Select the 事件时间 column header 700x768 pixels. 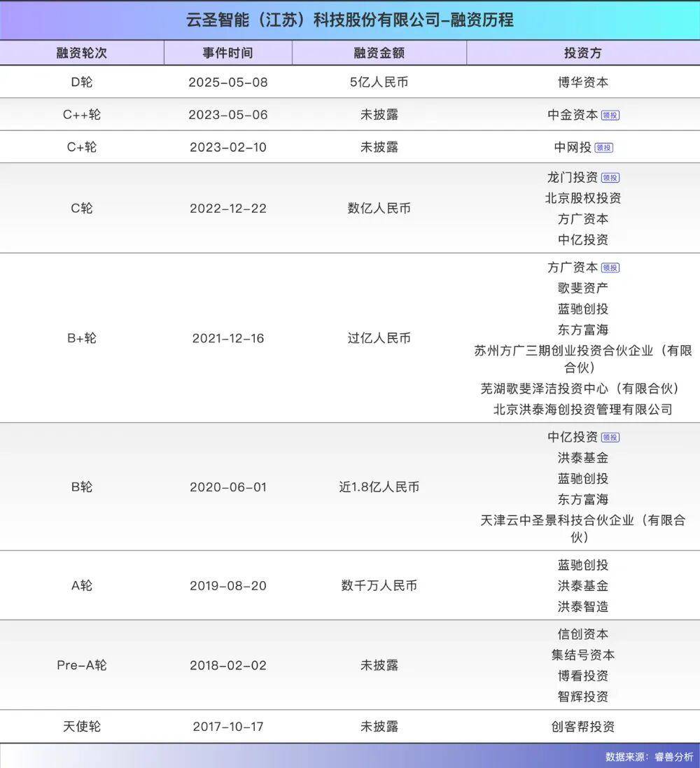click(x=227, y=53)
